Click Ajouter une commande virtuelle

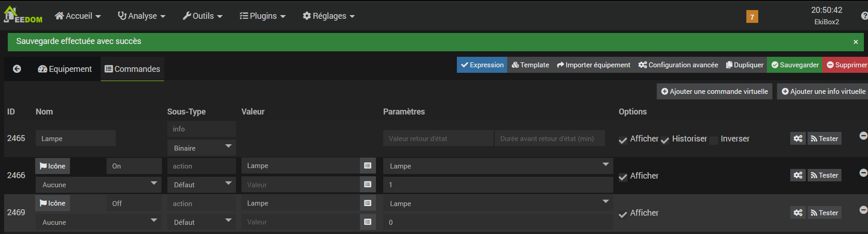714,92
